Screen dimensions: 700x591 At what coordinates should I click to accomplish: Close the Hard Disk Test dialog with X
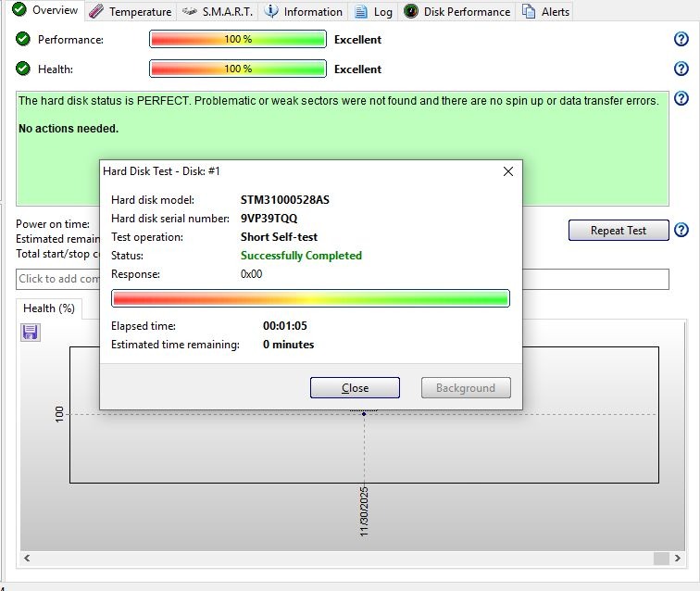507,171
